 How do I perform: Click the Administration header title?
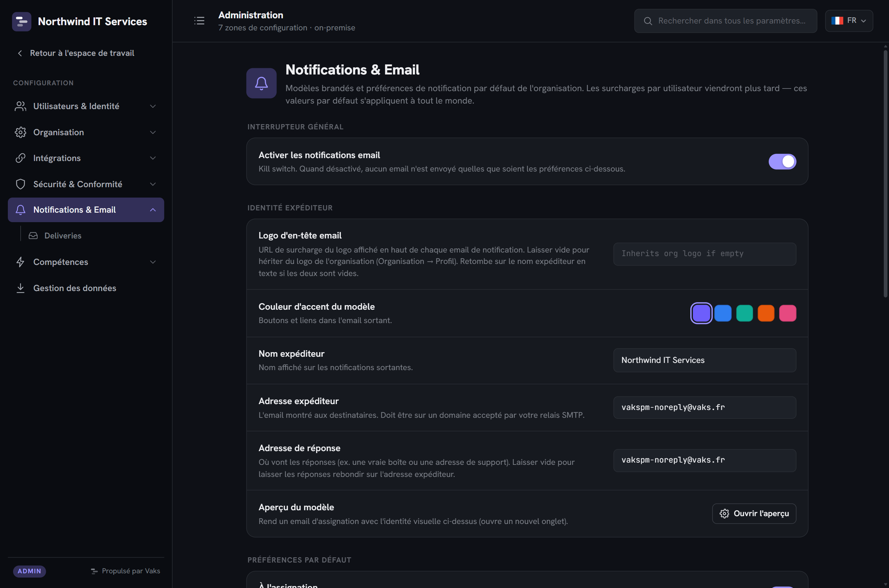click(x=251, y=15)
